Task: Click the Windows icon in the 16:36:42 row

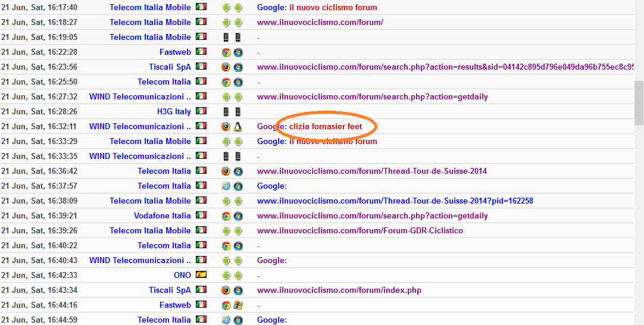Action: tap(238, 171)
